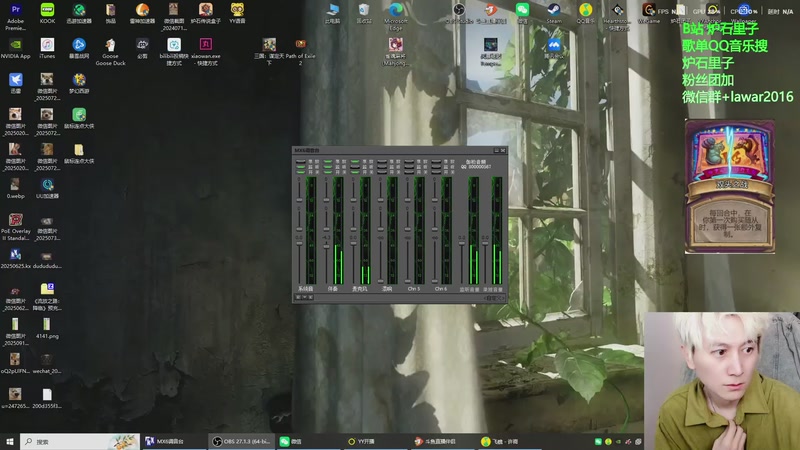Launch Steam desktop shortcut

pyautogui.click(x=554, y=13)
